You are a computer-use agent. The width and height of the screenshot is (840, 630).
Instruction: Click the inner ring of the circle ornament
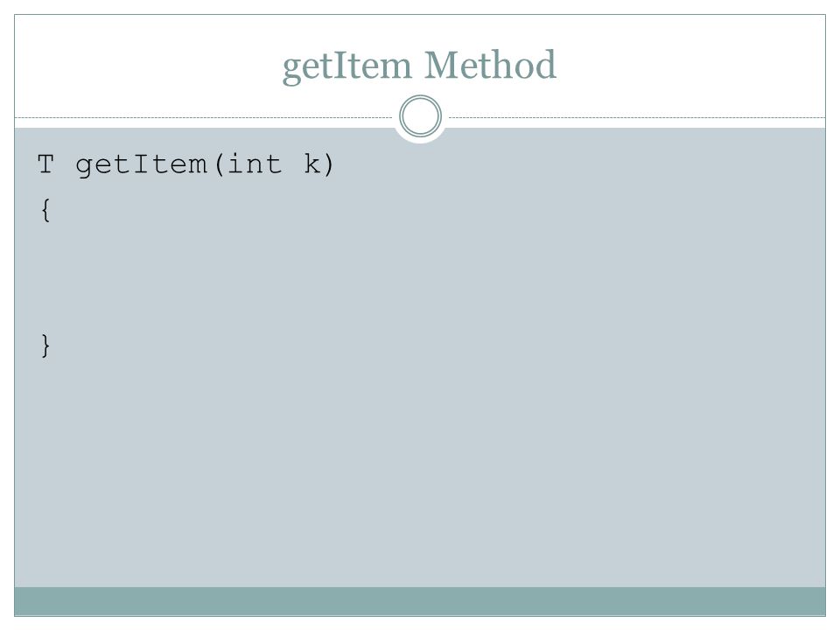[x=421, y=115]
